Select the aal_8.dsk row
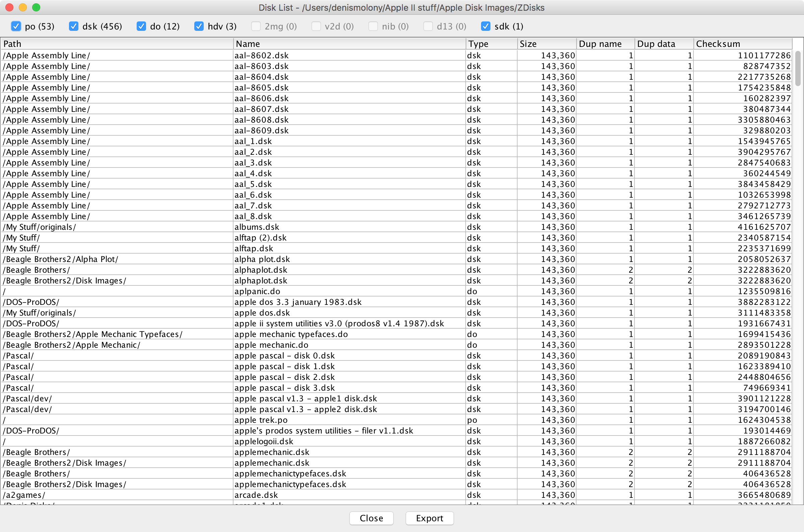The width and height of the screenshot is (804, 532). click(397, 216)
